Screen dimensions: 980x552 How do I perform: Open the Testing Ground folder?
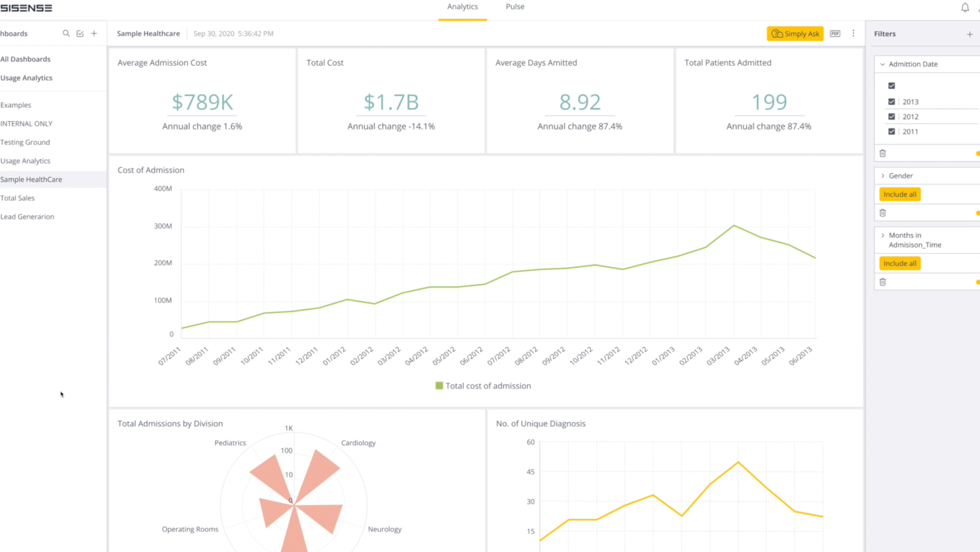point(25,142)
